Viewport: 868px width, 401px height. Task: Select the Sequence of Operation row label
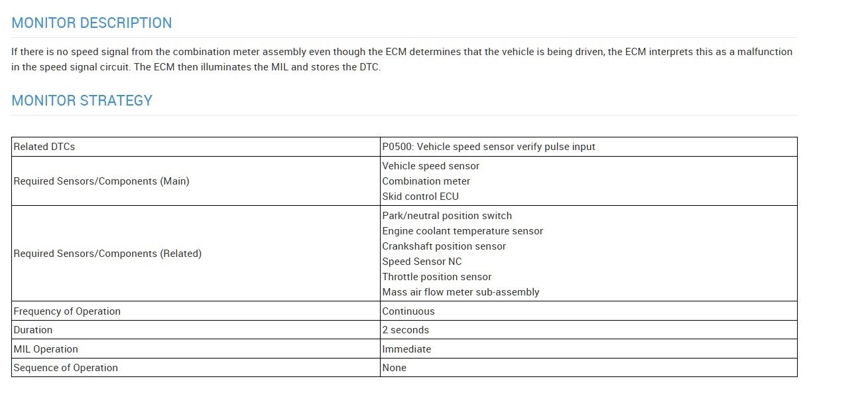click(x=66, y=368)
